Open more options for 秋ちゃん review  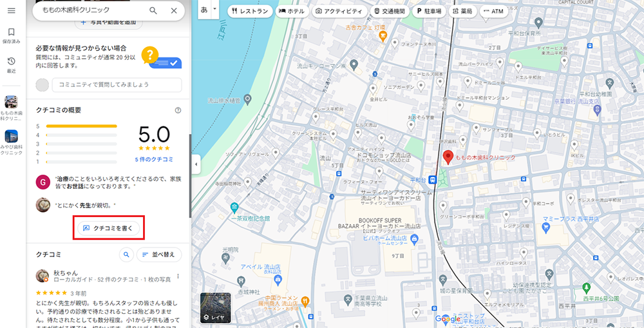click(x=178, y=276)
